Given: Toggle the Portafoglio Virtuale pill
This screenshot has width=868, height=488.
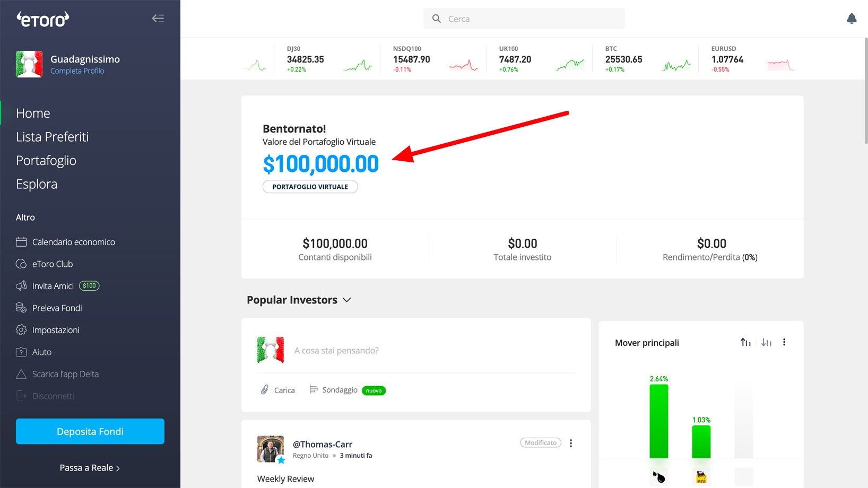Looking at the screenshot, I should point(310,187).
